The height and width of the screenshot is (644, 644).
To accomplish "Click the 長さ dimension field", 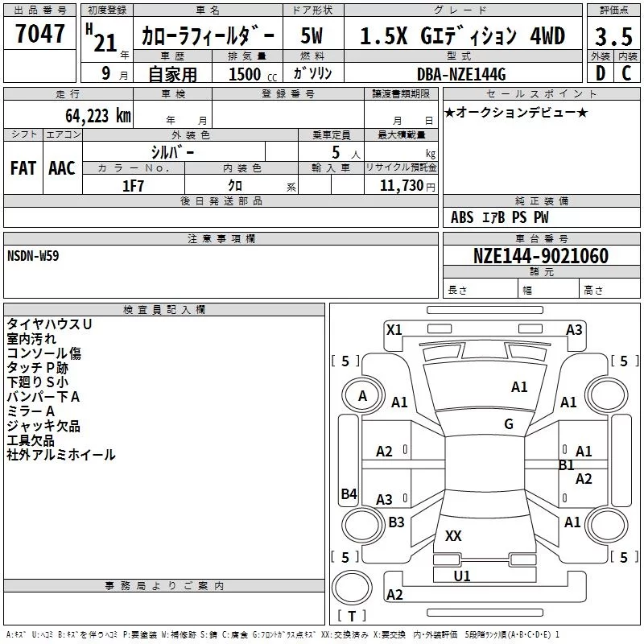I will click(x=481, y=290).
